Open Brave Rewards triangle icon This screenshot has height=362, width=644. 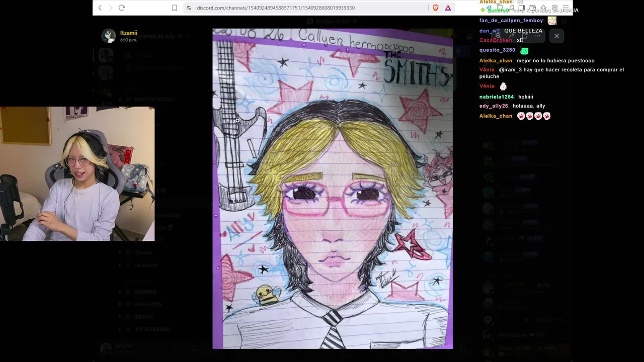[x=448, y=8]
